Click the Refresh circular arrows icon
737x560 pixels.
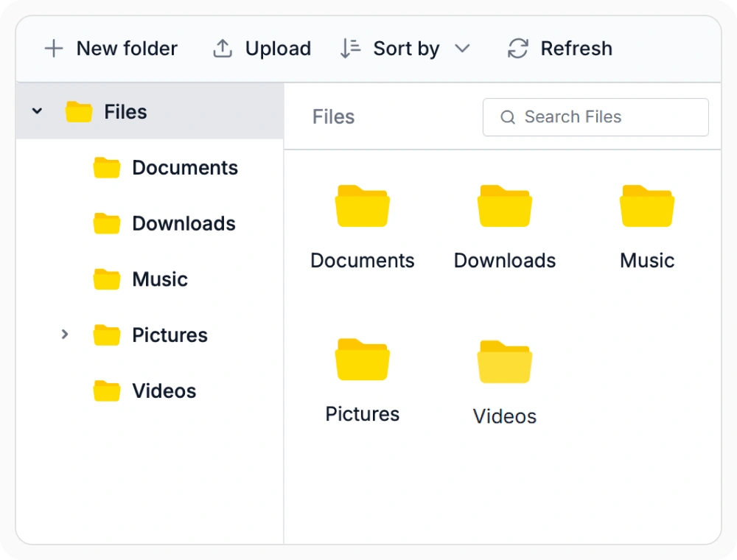(x=518, y=49)
